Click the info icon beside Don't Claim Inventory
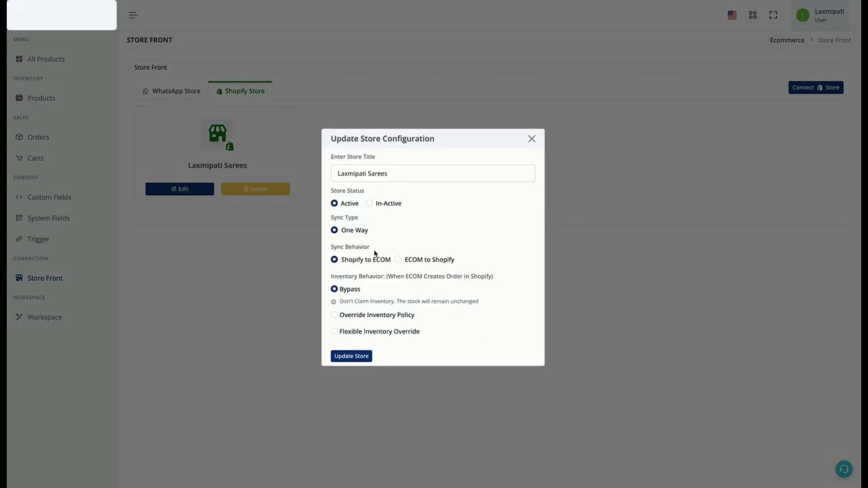 pos(334,302)
